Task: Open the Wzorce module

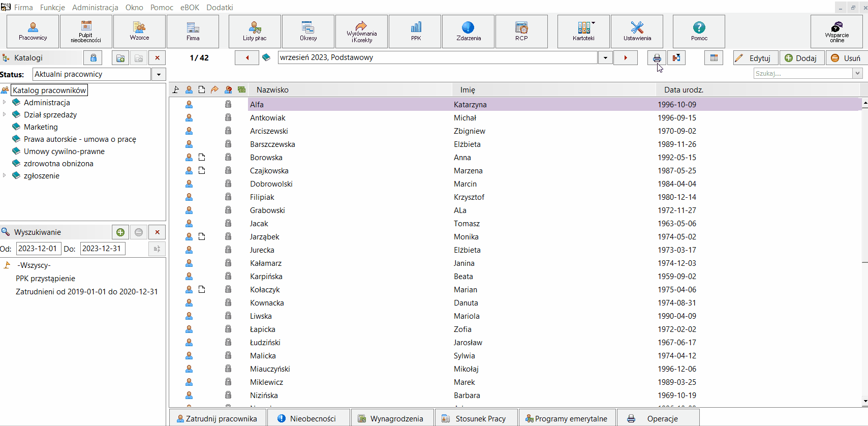Action: pos(139,32)
